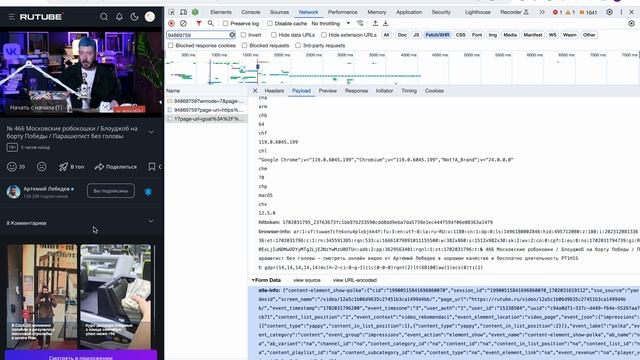Open the No throttling dropdown

pyautogui.click(x=331, y=24)
